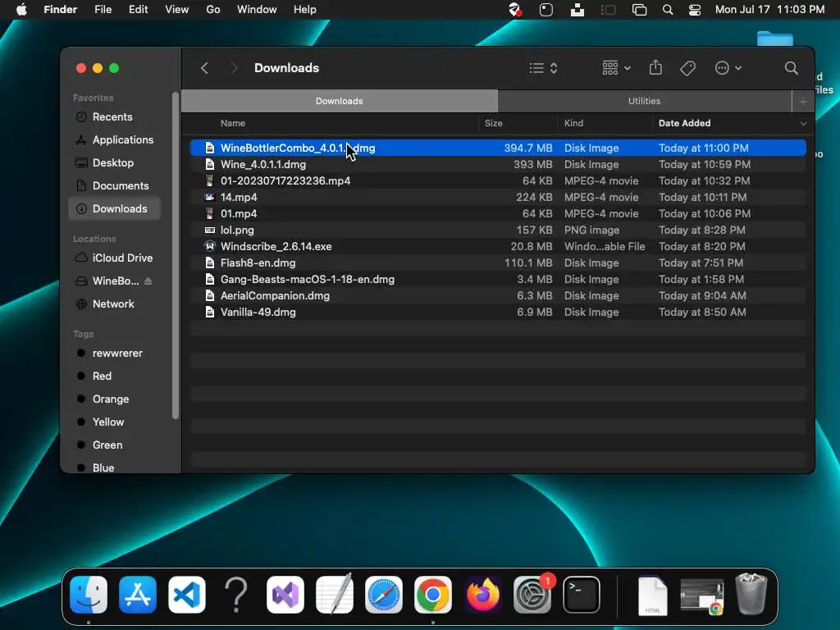Switch to the Utilities tab
This screenshot has height=630, width=840.
coord(645,101)
